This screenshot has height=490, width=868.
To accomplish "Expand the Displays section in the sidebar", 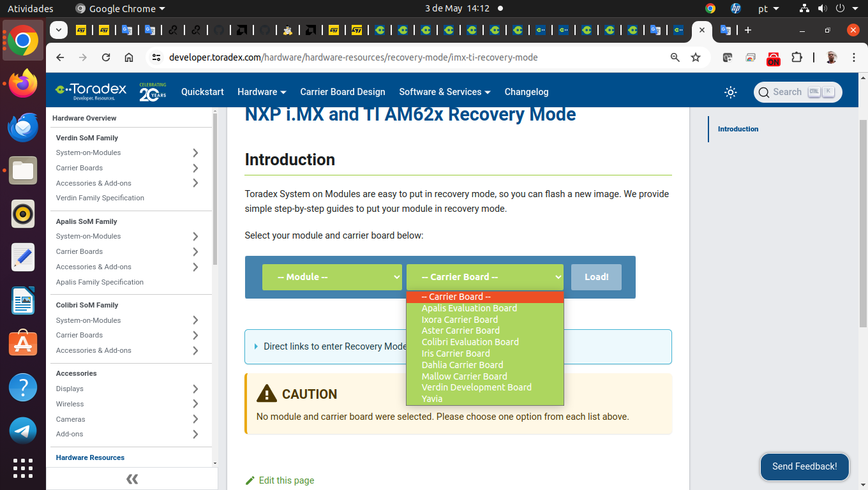I will (x=195, y=389).
